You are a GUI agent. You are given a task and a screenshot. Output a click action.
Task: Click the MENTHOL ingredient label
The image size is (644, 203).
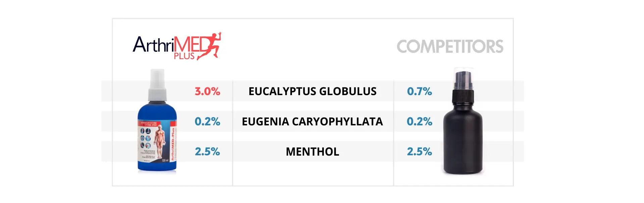[312, 152]
